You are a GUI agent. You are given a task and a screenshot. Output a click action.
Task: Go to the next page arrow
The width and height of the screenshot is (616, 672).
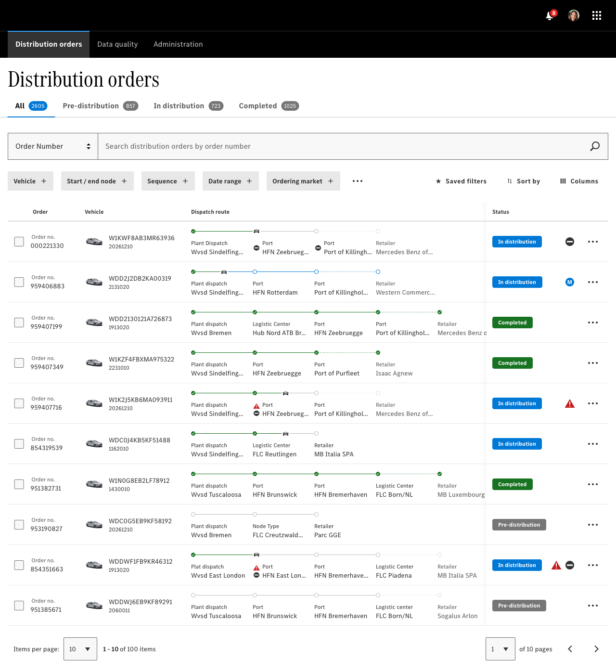tap(596, 649)
